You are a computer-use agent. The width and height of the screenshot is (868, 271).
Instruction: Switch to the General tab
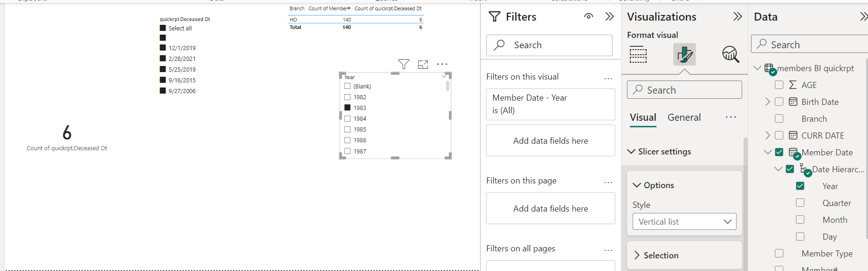[684, 117]
